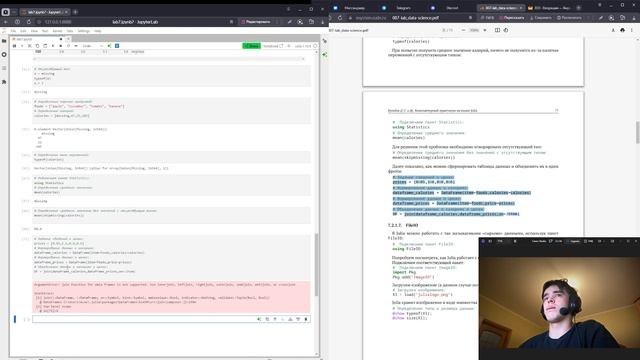The width and height of the screenshot is (640, 360).
Task: Copy selected cell in notebook toolbar
Action: pyautogui.click(x=37, y=46)
